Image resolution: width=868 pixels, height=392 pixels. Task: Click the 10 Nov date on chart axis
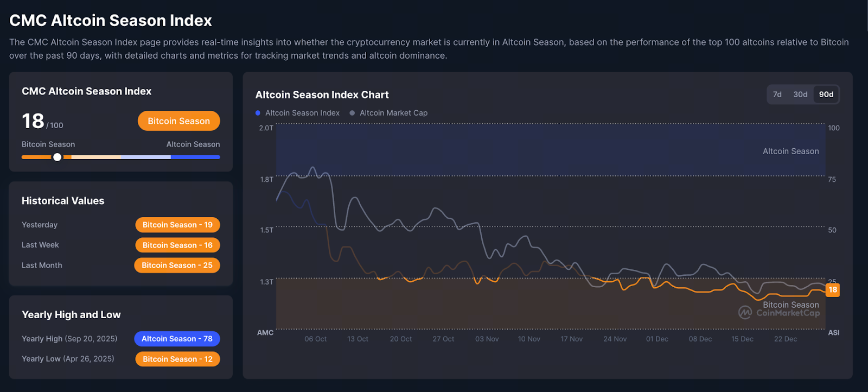pos(529,339)
